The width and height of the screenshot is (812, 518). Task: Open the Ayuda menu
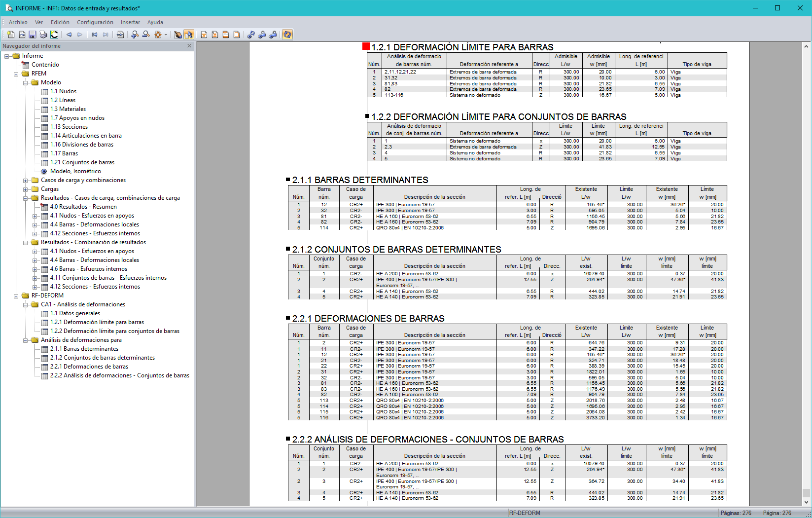(155, 22)
